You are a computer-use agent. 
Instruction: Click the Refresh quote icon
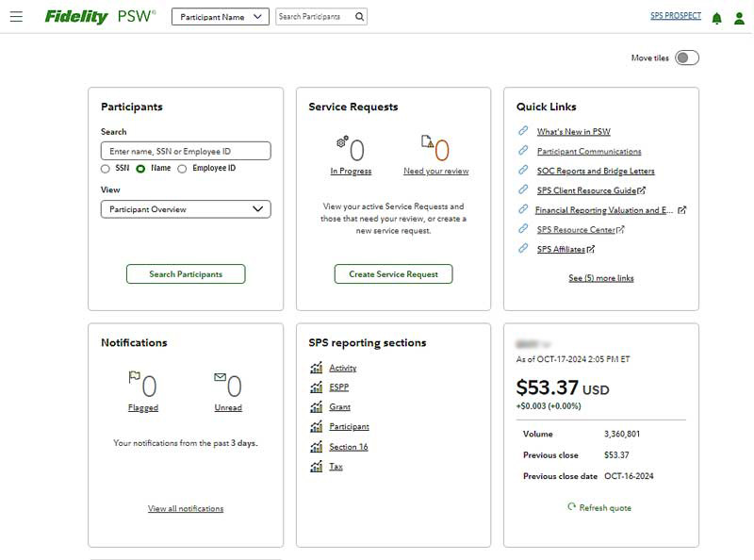pyautogui.click(x=571, y=507)
